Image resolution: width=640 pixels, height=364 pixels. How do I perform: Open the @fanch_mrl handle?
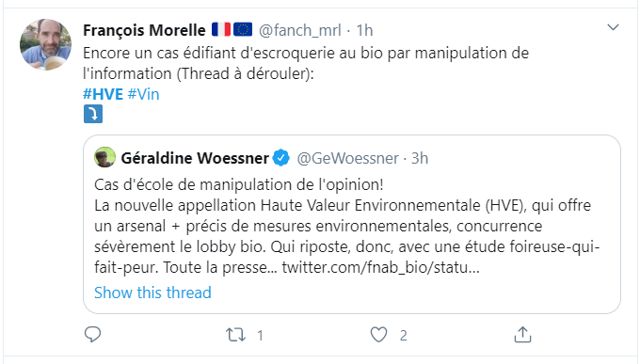[x=300, y=30]
